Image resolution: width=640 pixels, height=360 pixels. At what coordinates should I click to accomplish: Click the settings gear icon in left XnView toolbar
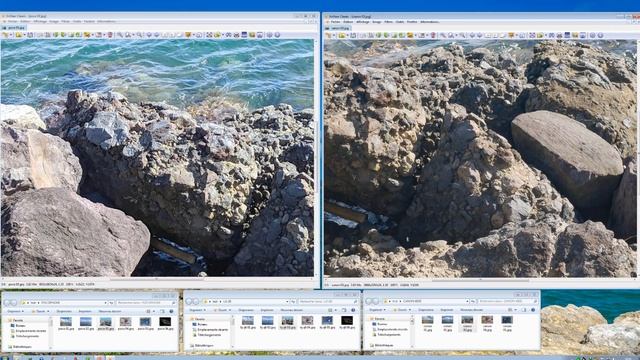pos(269,35)
